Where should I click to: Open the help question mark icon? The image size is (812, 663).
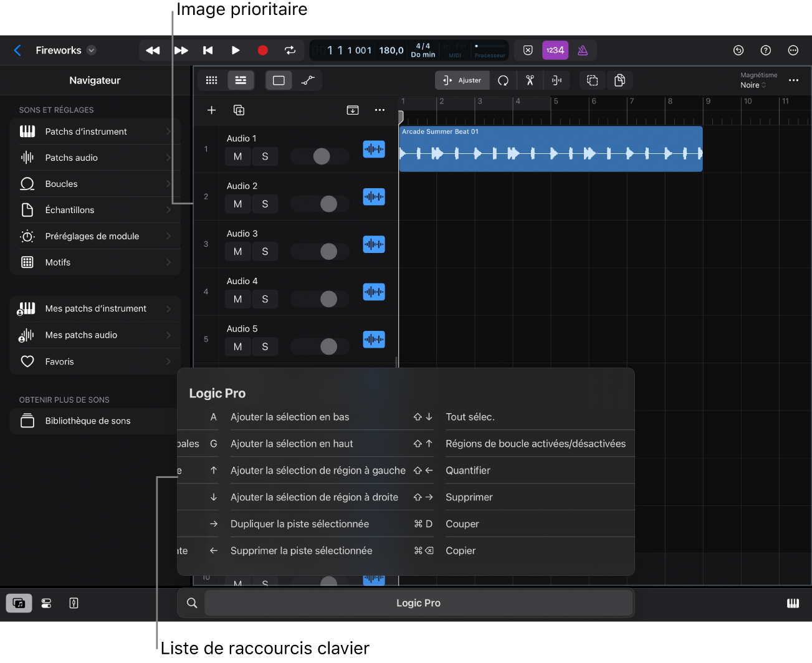766,50
